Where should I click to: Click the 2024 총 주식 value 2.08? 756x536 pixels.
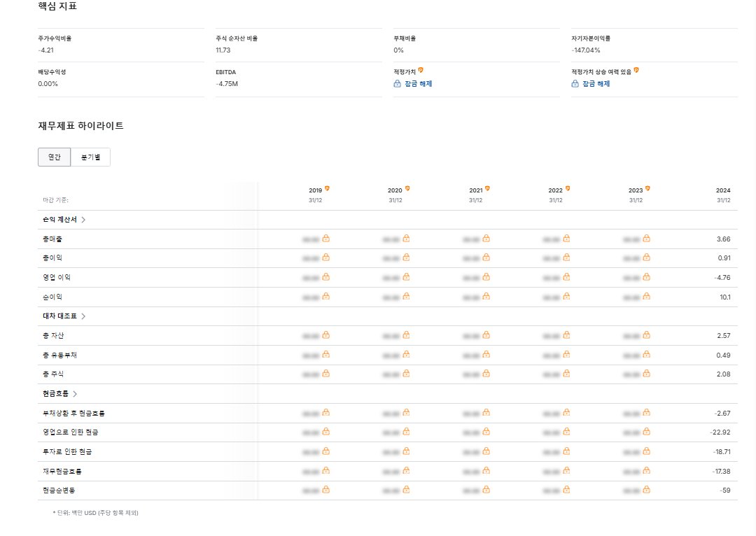pos(723,374)
